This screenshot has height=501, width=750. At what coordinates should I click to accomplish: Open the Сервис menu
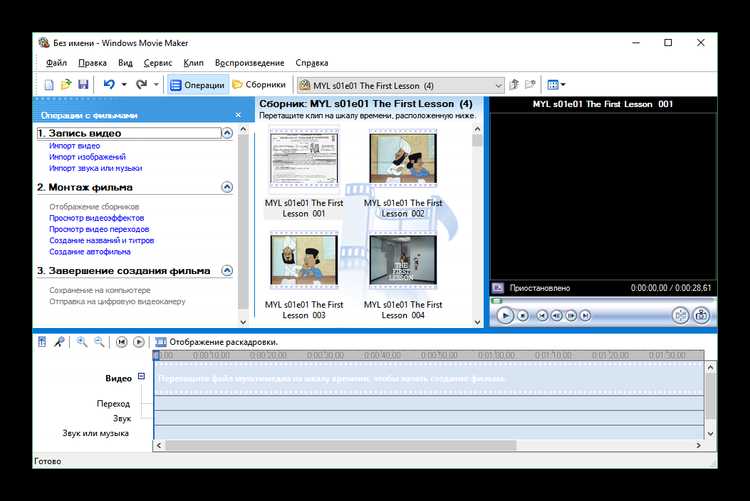coord(158,63)
